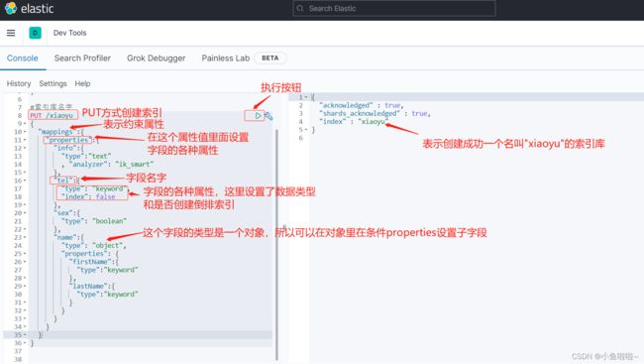The height and width of the screenshot is (364, 644).
Task: Fold the tel field at line 16
Action: (25, 181)
